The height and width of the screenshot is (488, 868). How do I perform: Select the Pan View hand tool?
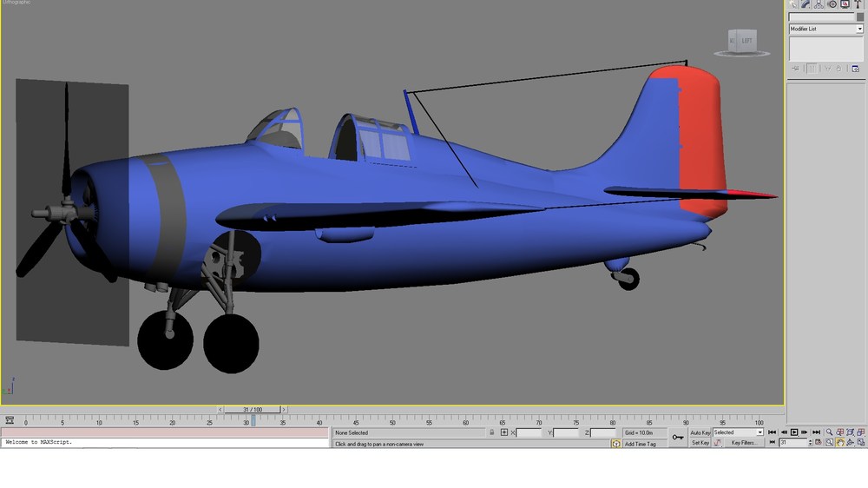[x=839, y=443]
